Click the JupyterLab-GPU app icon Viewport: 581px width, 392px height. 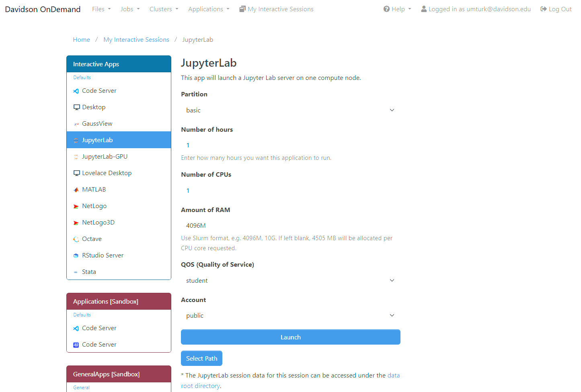point(76,157)
